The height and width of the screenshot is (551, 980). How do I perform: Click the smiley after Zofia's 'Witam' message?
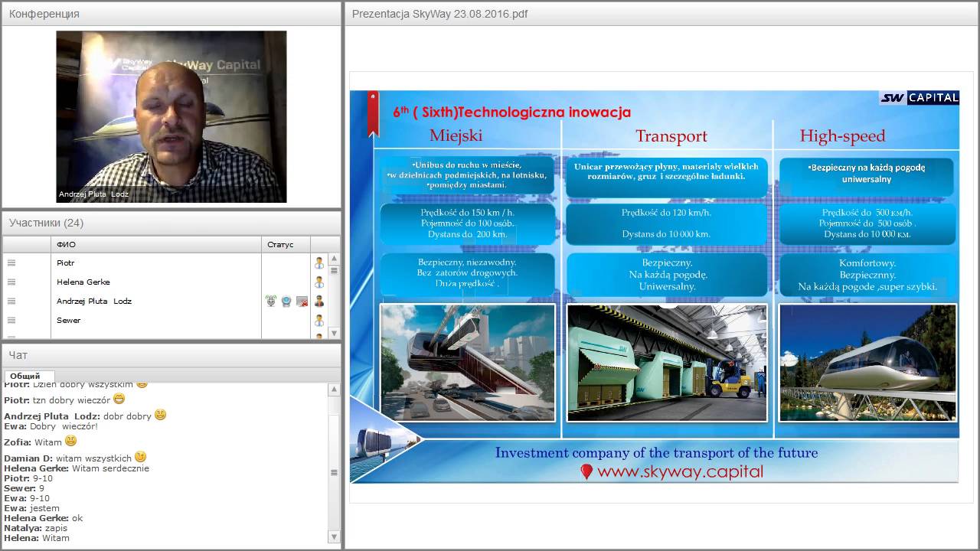tap(70, 441)
